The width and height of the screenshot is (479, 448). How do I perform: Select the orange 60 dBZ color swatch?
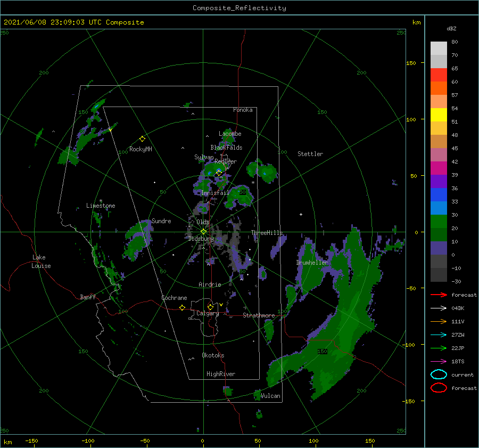point(439,88)
